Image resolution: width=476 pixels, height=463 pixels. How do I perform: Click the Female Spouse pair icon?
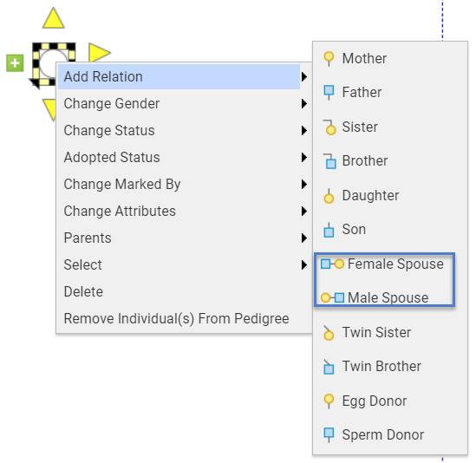point(332,264)
